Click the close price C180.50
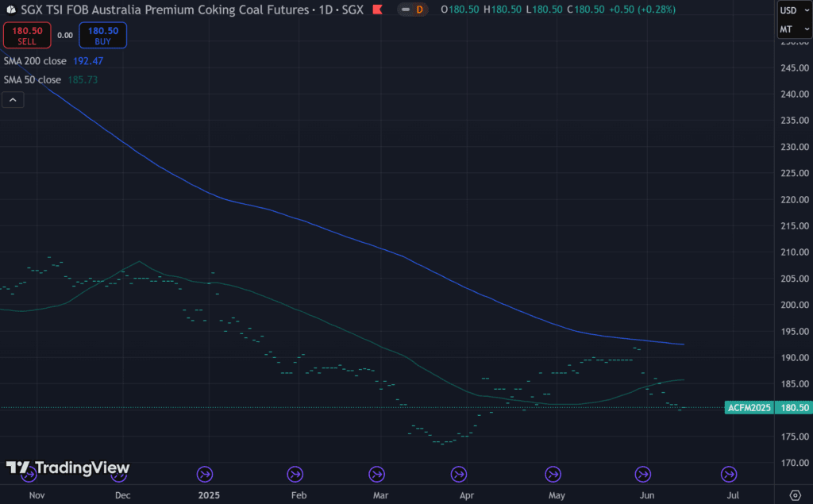 point(585,10)
